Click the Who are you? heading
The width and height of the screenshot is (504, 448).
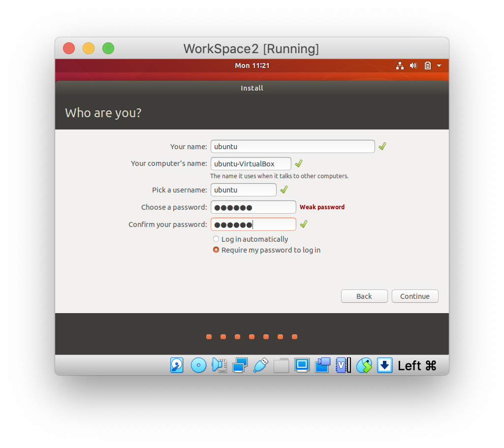click(x=103, y=113)
